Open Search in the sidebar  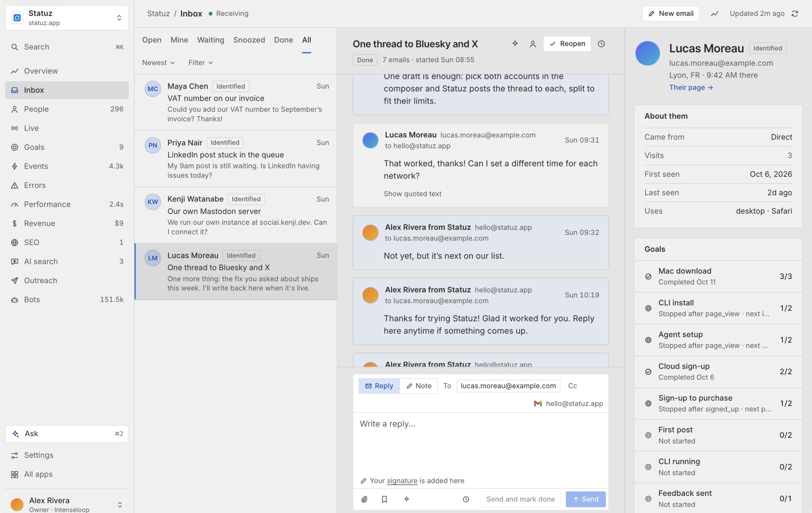[x=67, y=47]
